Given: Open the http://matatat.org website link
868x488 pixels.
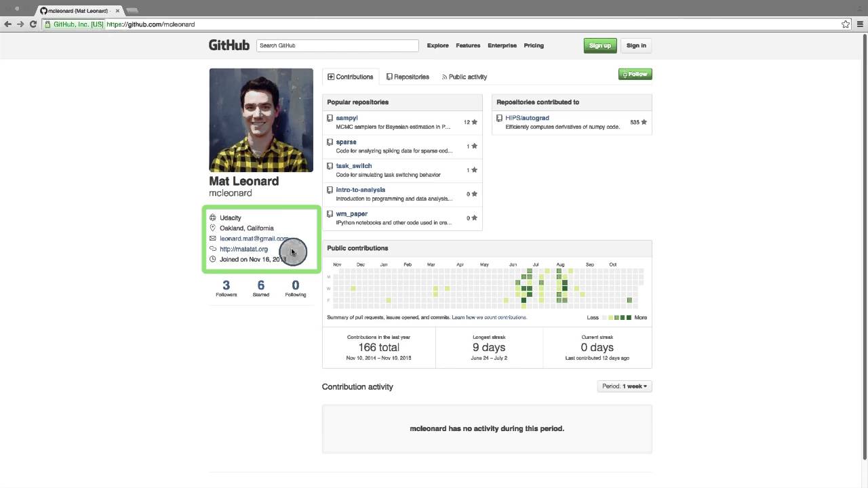Looking at the screenshot, I should point(243,249).
